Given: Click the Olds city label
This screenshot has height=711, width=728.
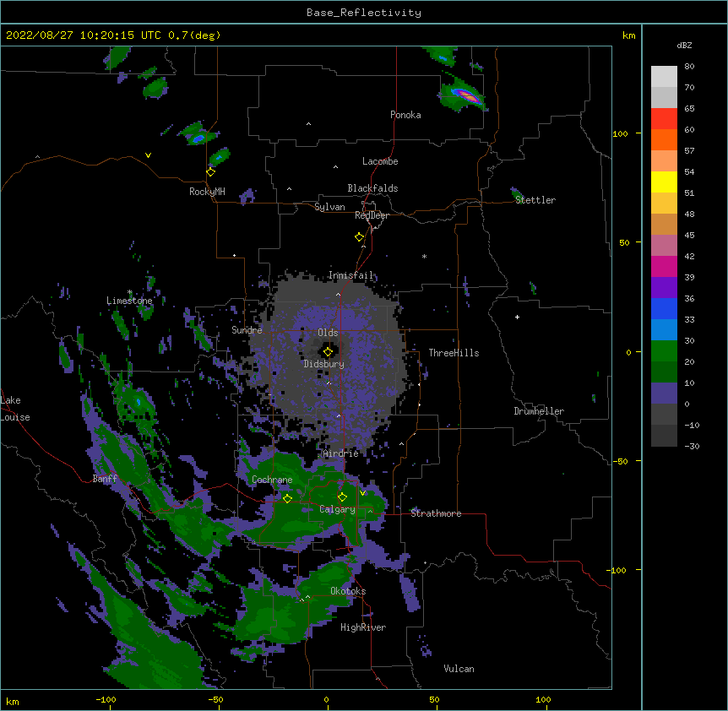Looking at the screenshot, I should [328, 333].
